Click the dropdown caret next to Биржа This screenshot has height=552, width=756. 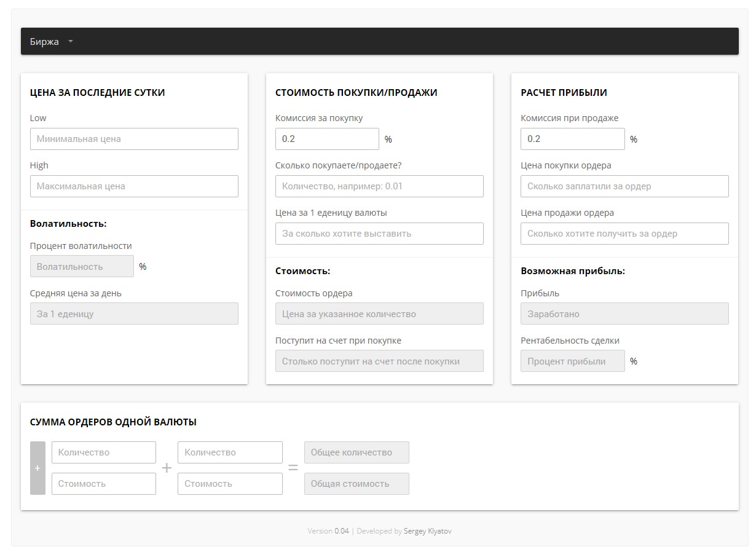71,42
